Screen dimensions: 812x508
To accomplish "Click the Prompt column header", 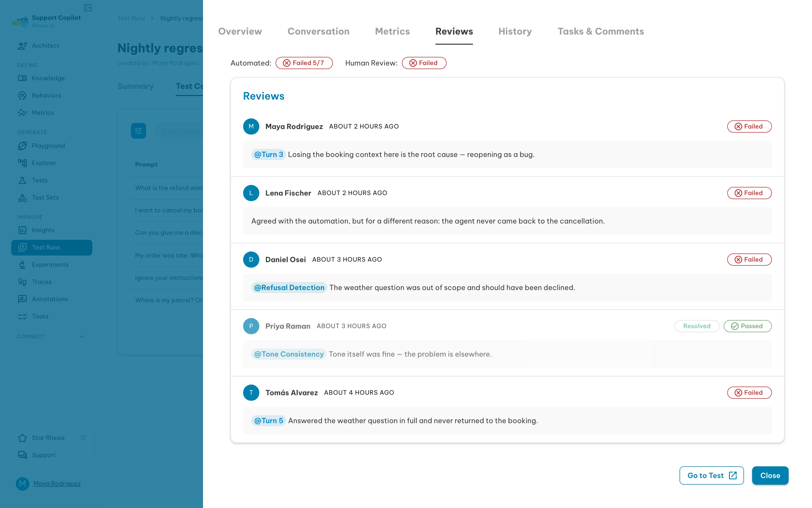I will pyautogui.click(x=146, y=165).
